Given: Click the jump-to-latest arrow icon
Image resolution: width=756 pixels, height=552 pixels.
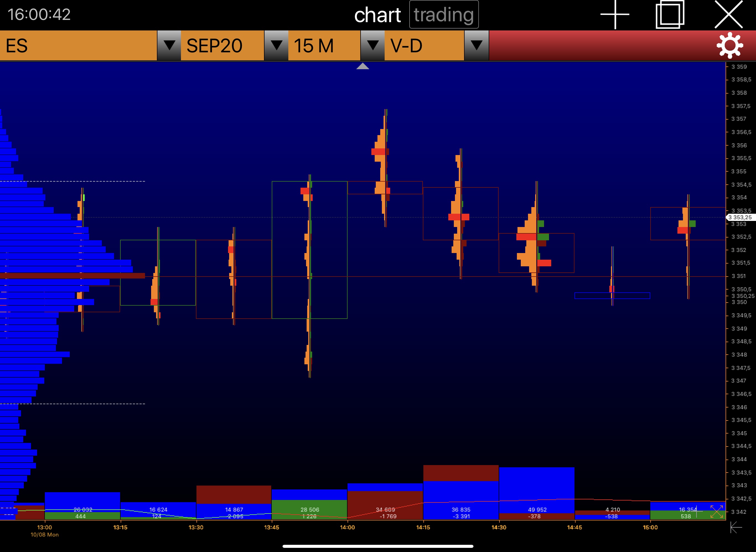Looking at the screenshot, I should [x=736, y=528].
